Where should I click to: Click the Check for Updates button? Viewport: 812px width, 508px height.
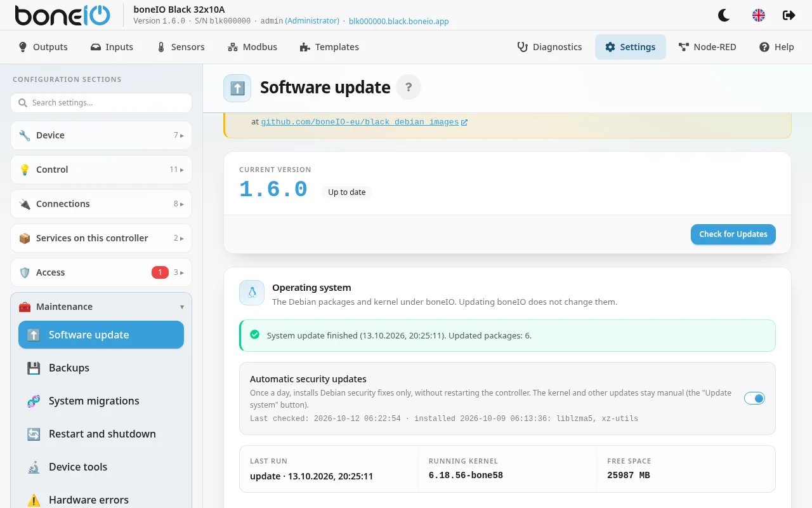pos(733,234)
